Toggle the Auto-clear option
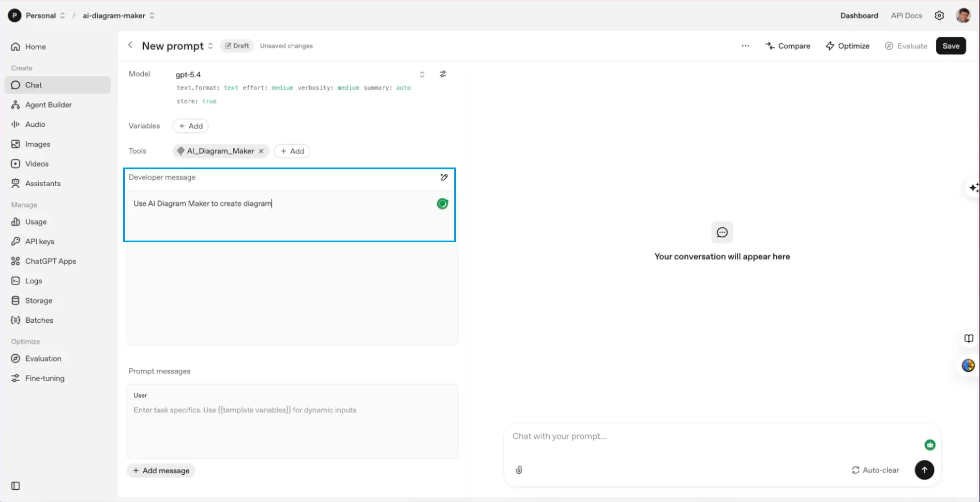This screenshot has height=502, width=980. click(x=875, y=470)
